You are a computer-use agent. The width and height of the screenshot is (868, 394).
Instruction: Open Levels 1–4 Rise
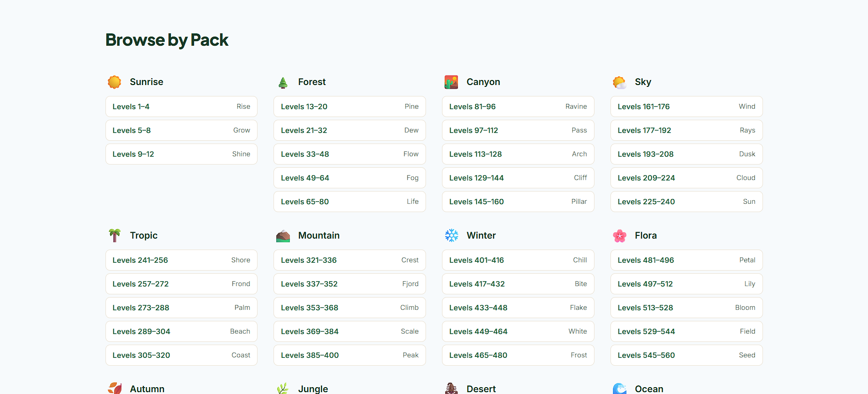point(181,106)
